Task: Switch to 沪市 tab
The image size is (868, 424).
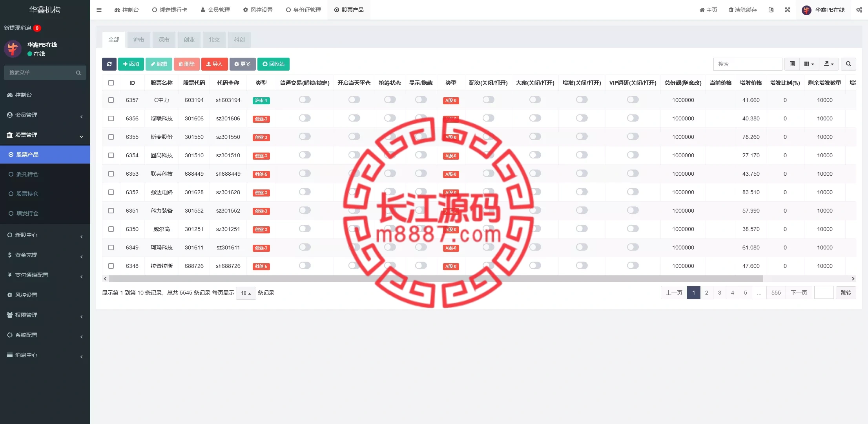Action: click(x=139, y=40)
